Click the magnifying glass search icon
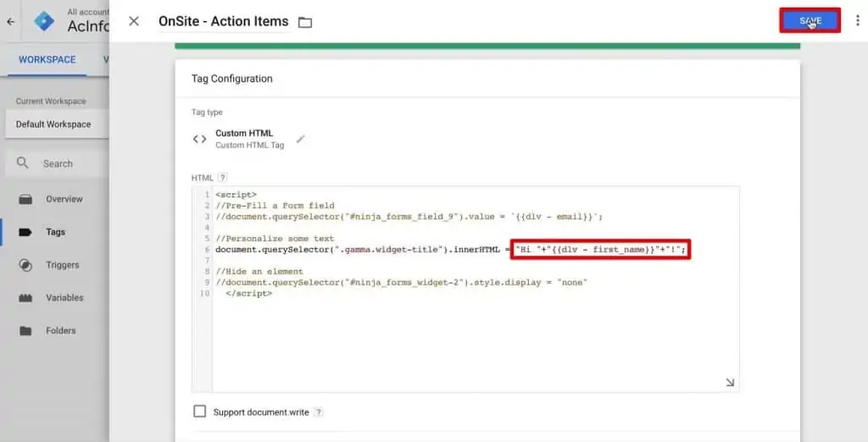Viewport: 868px width, 442px height. point(22,163)
